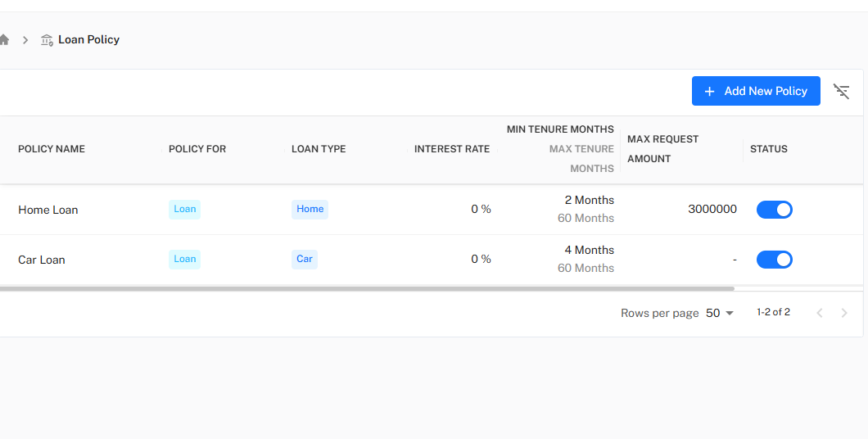Click the Loan Policy bank icon
This screenshot has height=439, width=868.
click(47, 39)
